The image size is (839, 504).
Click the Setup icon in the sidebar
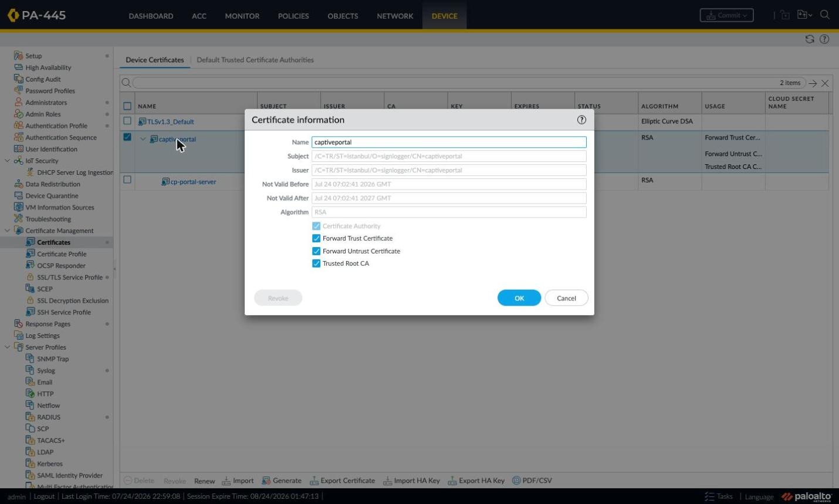pos(18,56)
